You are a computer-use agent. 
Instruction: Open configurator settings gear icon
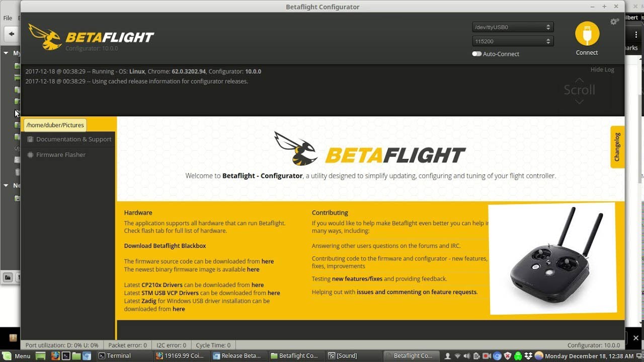[x=614, y=22]
